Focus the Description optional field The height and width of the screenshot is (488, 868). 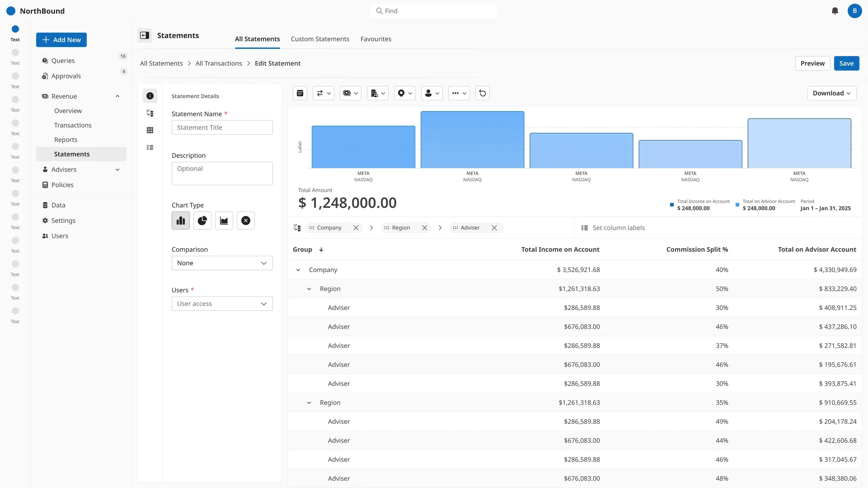point(222,174)
